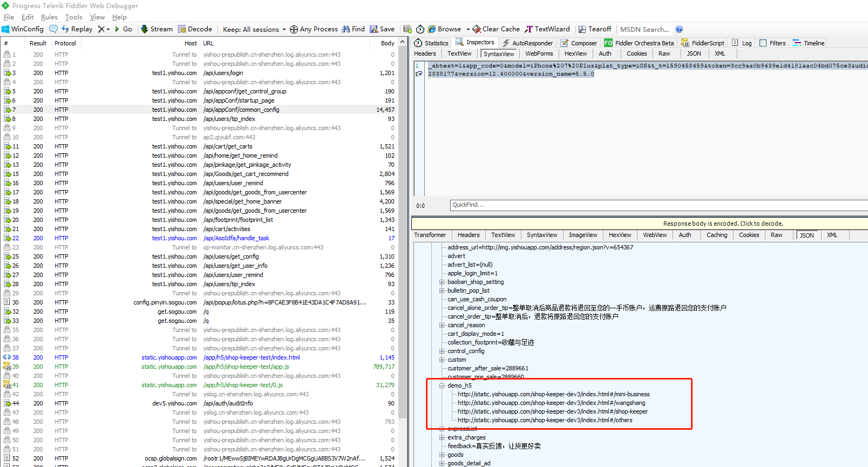Viewport: 868px width, 467px height.
Task: Select session /api/users/login row
Action: [200, 73]
